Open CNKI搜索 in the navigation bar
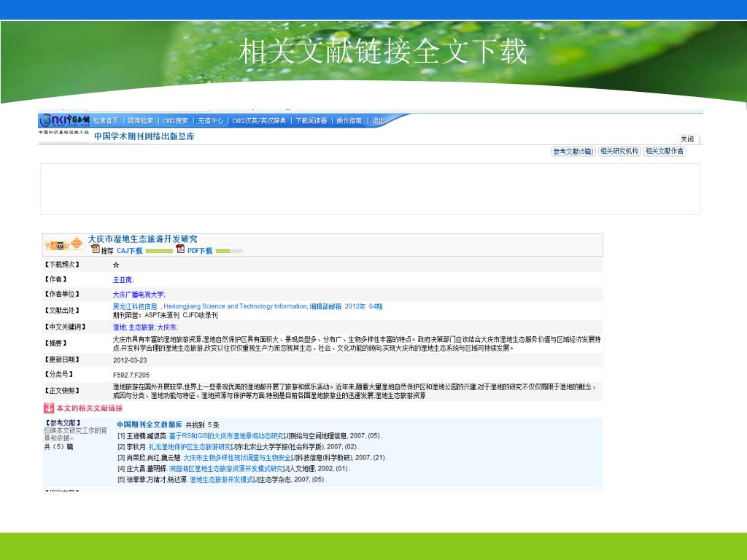The height and width of the screenshot is (560, 747). pyautogui.click(x=175, y=121)
